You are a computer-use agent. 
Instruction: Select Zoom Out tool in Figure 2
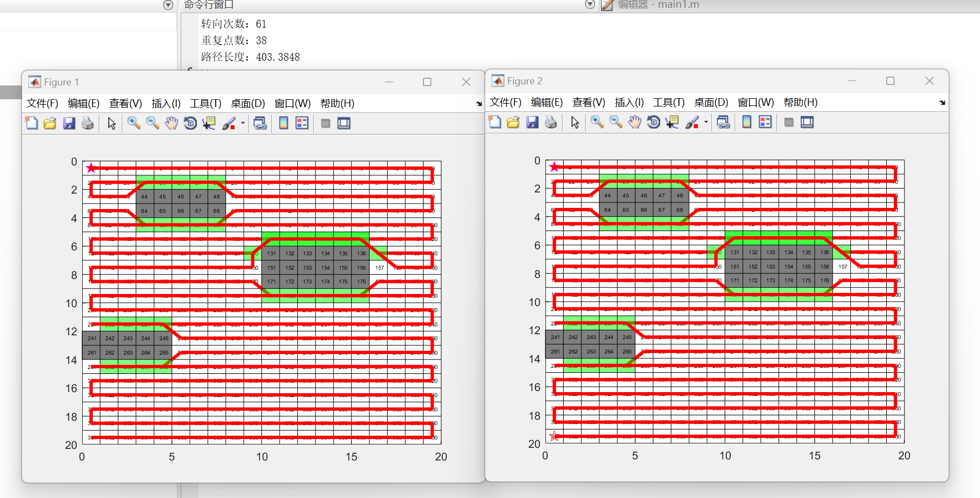616,122
